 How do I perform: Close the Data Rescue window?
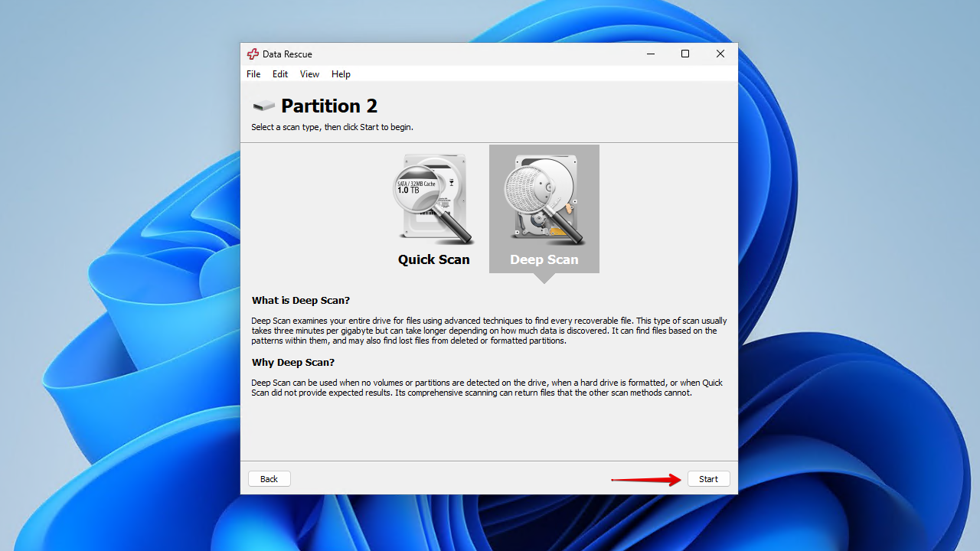(x=720, y=54)
